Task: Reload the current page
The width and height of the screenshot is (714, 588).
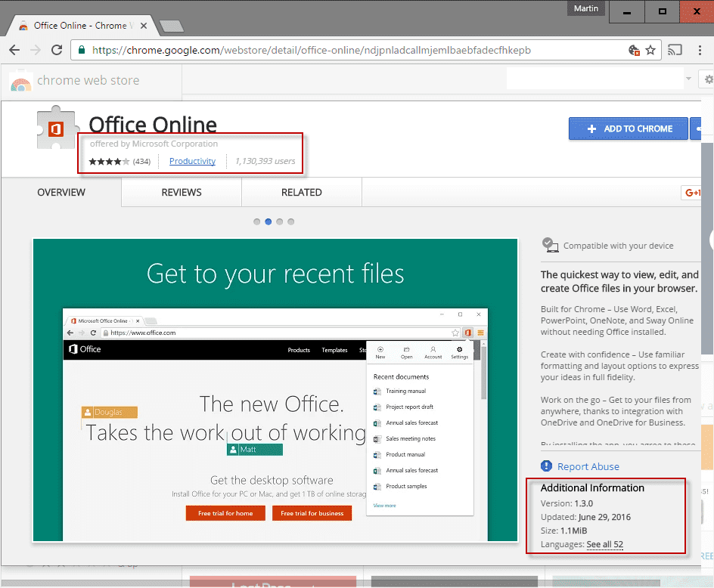Action: (x=57, y=50)
